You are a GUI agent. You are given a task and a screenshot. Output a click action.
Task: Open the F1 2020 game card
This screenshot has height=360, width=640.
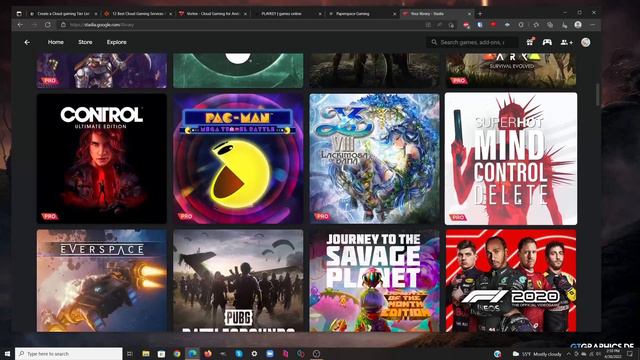pyautogui.click(x=511, y=280)
